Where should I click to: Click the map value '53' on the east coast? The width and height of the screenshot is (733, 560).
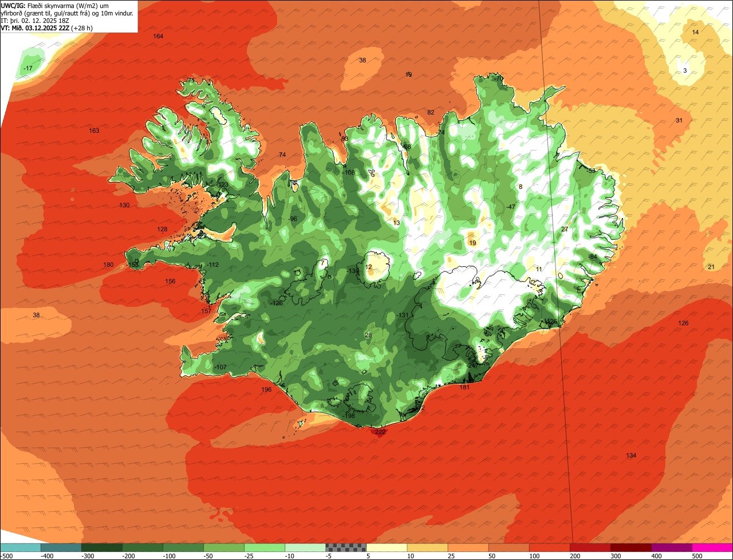click(592, 171)
